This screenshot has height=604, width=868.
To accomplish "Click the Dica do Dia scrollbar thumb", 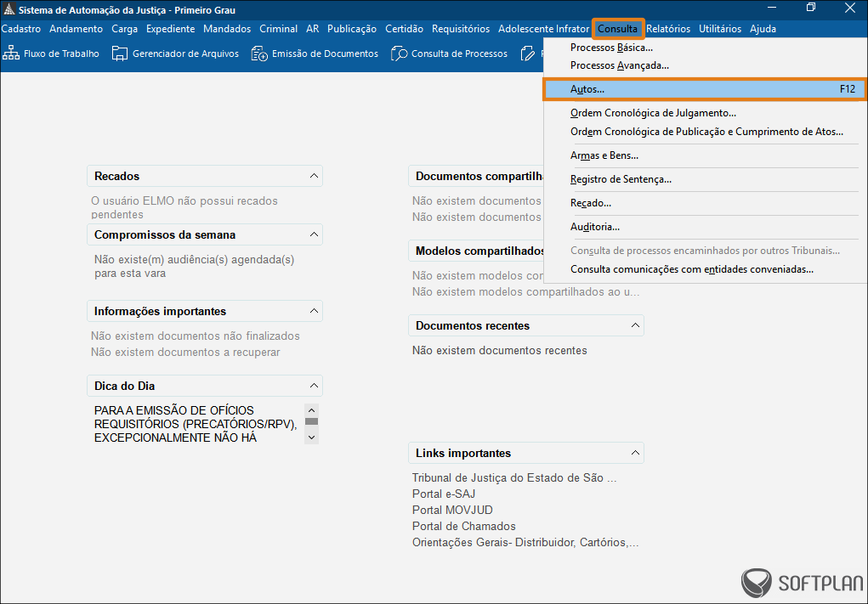I will 312,421.
